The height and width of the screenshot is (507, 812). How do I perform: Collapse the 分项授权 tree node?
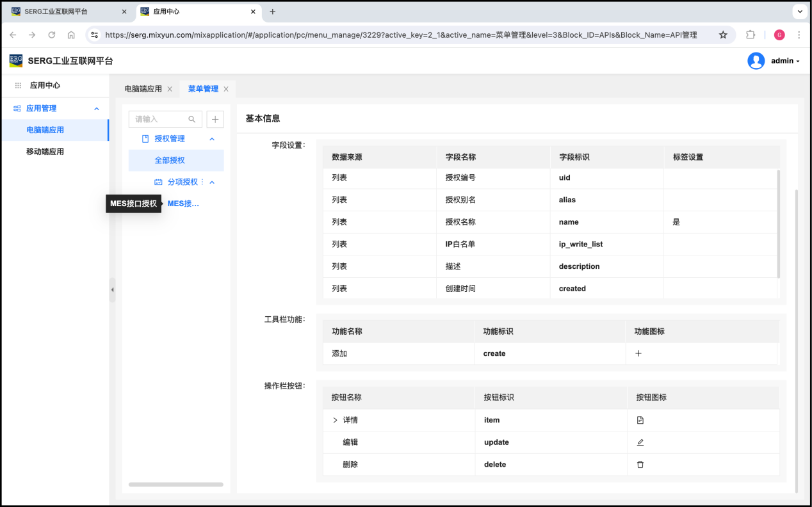[x=212, y=182]
